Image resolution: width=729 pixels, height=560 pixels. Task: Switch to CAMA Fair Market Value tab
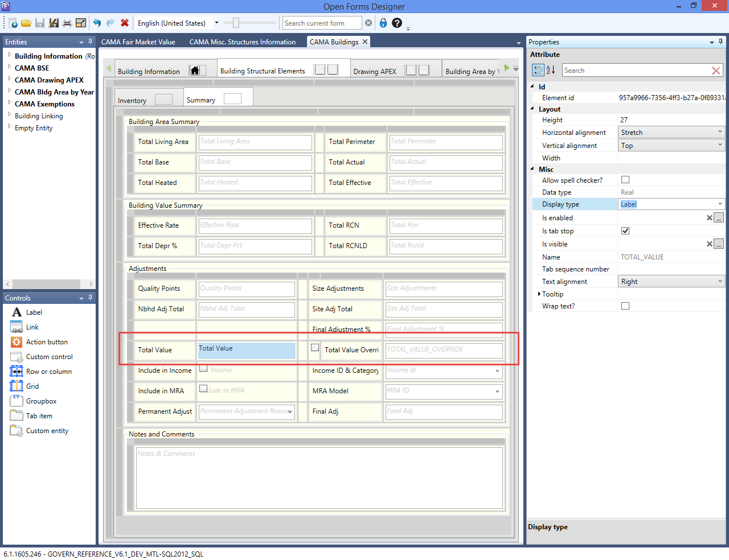point(138,42)
